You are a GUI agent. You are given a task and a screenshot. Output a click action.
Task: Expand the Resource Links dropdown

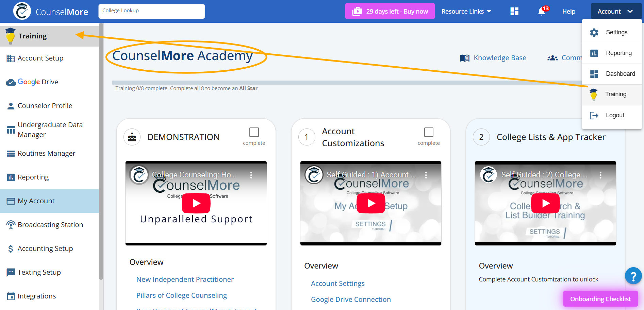click(466, 12)
